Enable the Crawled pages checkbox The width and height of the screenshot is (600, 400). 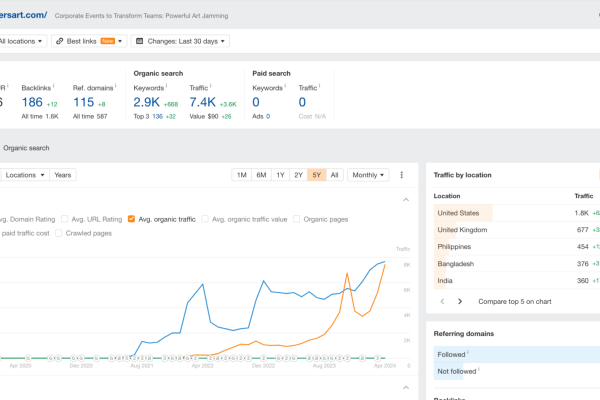(59, 233)
